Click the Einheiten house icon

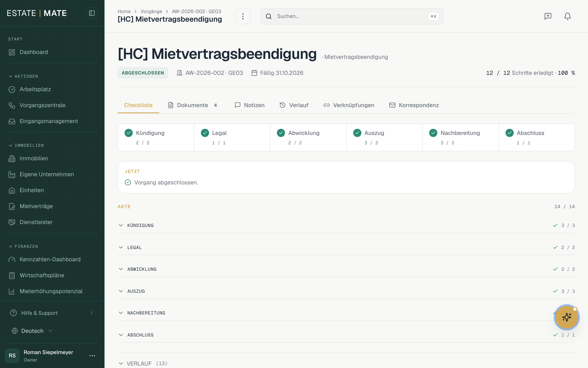(x=12, y=190)
